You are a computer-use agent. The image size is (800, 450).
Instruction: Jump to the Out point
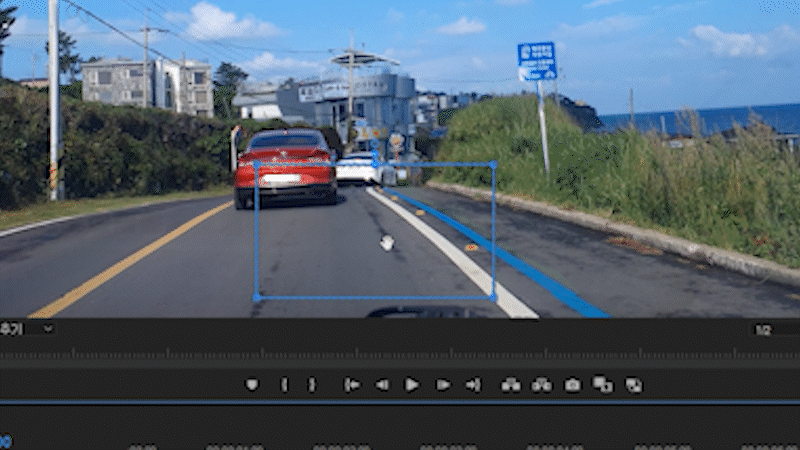coord(473,385)
